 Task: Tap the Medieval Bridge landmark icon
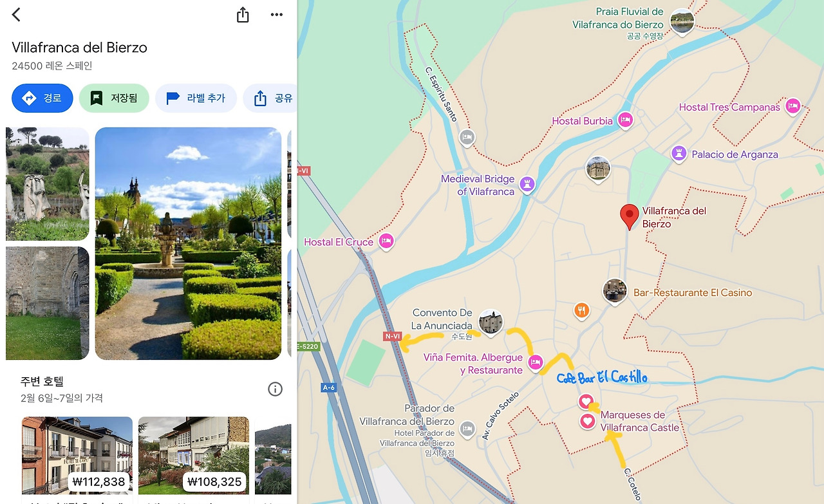(527, 185)
